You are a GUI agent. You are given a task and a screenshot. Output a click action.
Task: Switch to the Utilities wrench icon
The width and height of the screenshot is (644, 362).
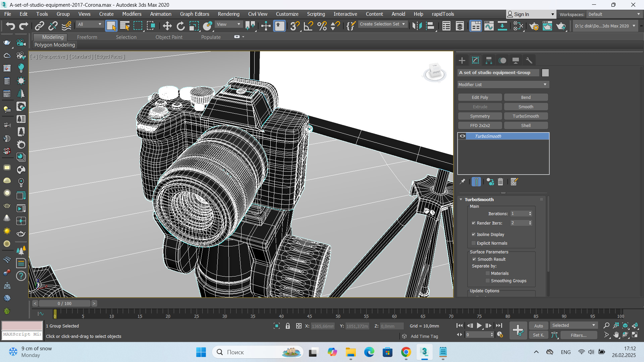[529, 60]
